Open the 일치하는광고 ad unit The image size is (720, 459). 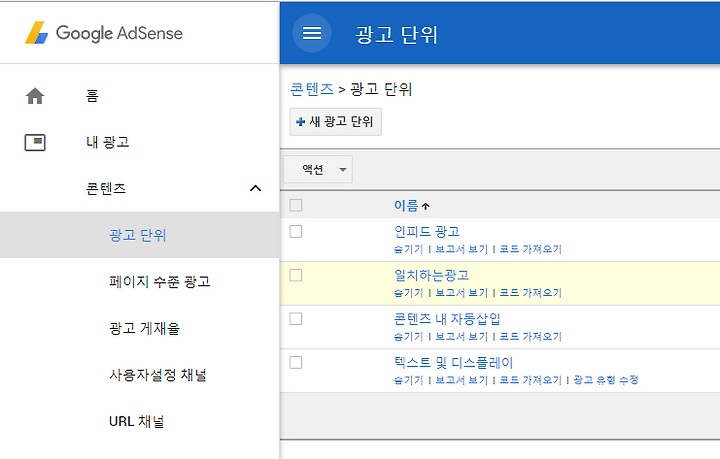pos(431,275)
